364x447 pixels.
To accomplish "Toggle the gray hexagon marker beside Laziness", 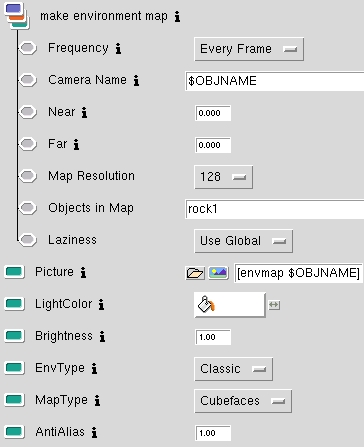I will click(x=28, y=240).
